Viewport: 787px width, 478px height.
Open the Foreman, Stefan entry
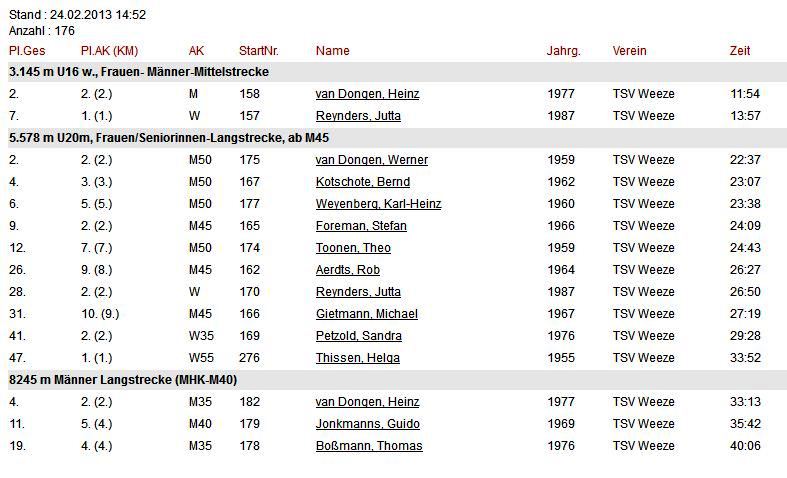click(x=361, y=226)
